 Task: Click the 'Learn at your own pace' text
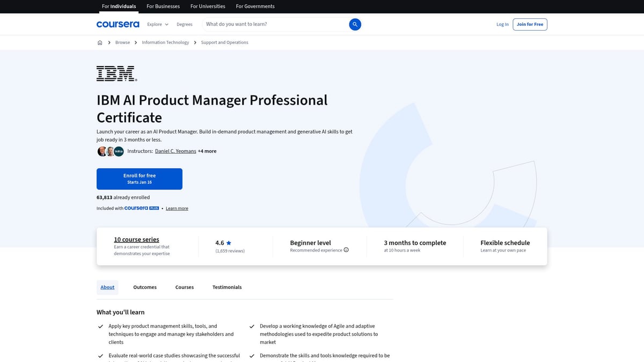[503, 250]
